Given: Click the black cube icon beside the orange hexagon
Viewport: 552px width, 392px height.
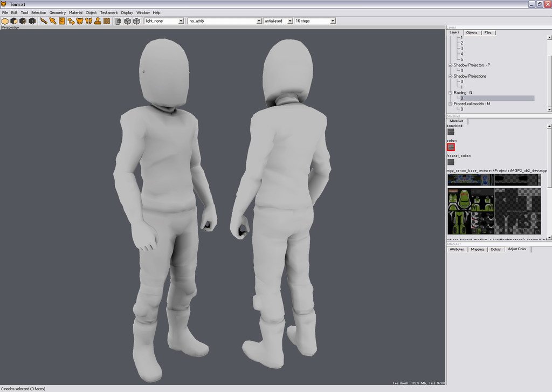Looking at the screenshot, I should (x=14, y=21).
